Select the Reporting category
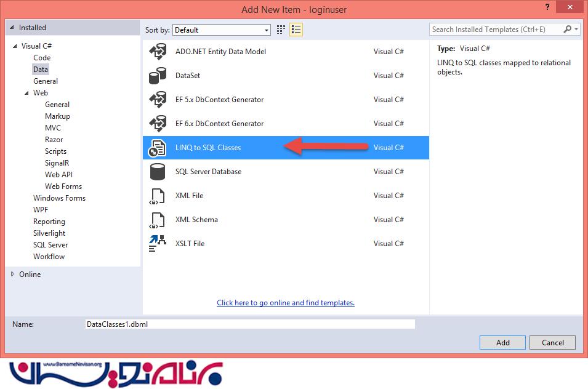 pyautogui.click(x=49, y=222)
